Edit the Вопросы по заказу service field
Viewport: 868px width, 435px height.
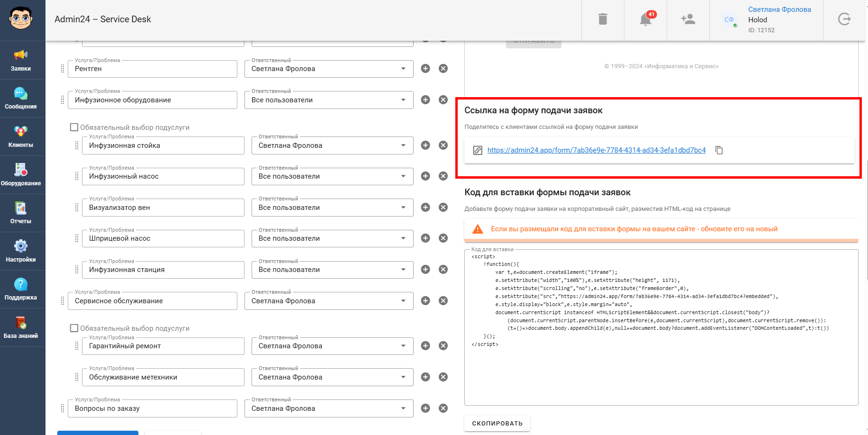pyautogui.click(x=153, y=408)
